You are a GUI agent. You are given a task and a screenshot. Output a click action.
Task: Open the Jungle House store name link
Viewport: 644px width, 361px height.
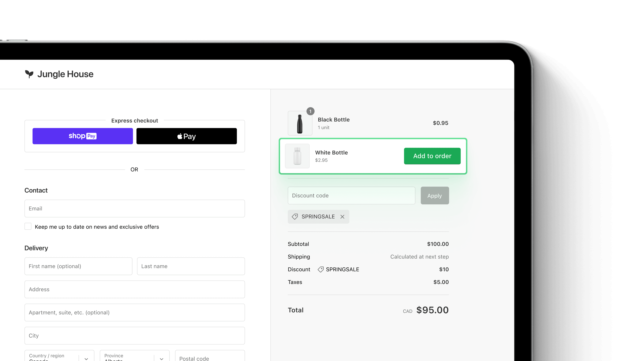pyautogui.click(x=65, y=74)
